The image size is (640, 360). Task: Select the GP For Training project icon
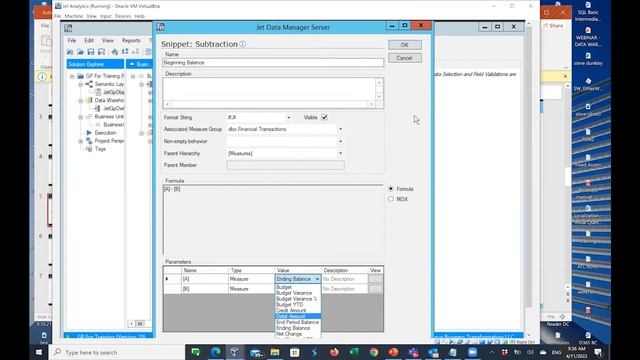tap(80, 76)
